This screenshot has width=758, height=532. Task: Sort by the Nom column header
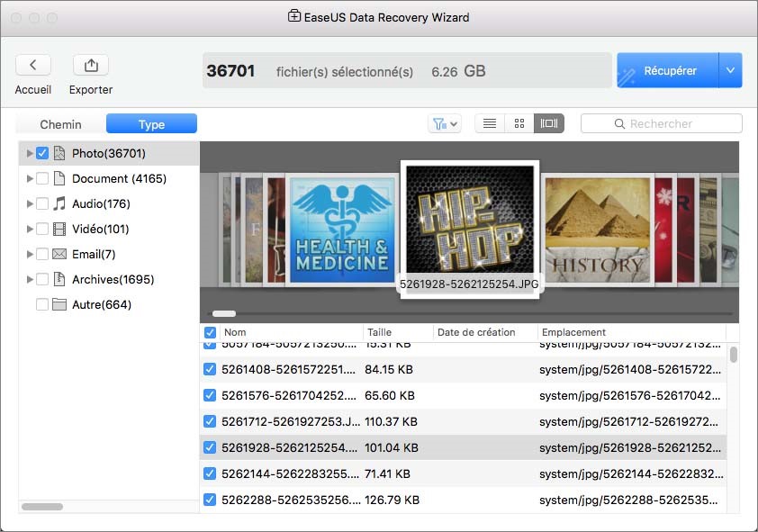click(x=292, y=332)
